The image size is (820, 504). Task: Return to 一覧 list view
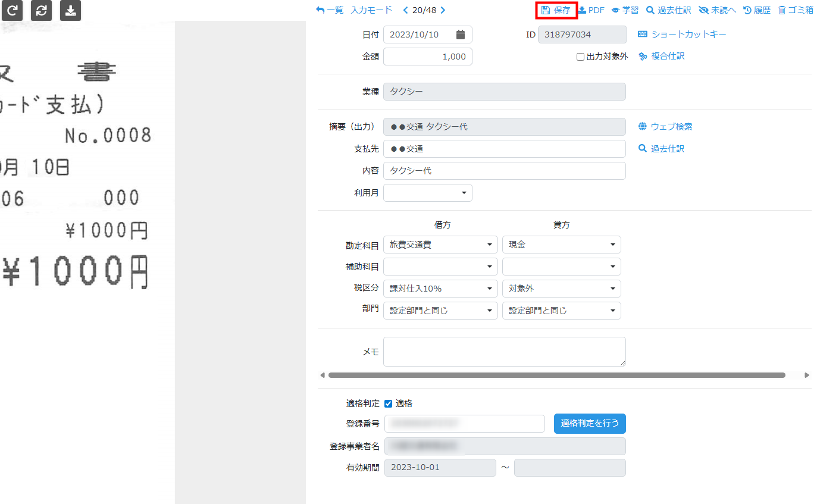click(330, 10)
